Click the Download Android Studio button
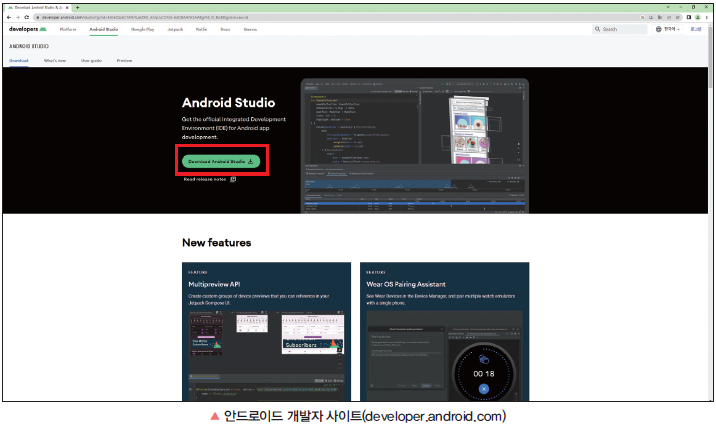The width and height of the screenshot is (716, 429). click(x=221, y=161)
